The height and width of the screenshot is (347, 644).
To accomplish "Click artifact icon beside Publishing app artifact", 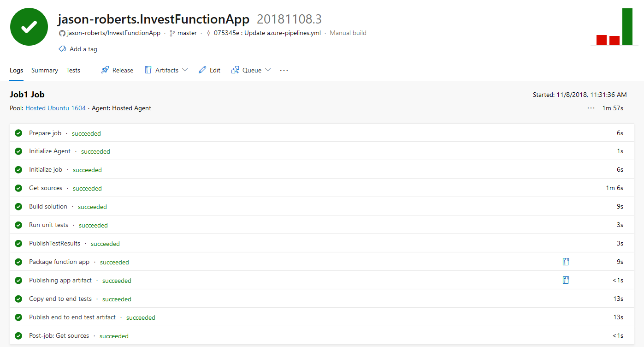I will click(x=566, y=280).
